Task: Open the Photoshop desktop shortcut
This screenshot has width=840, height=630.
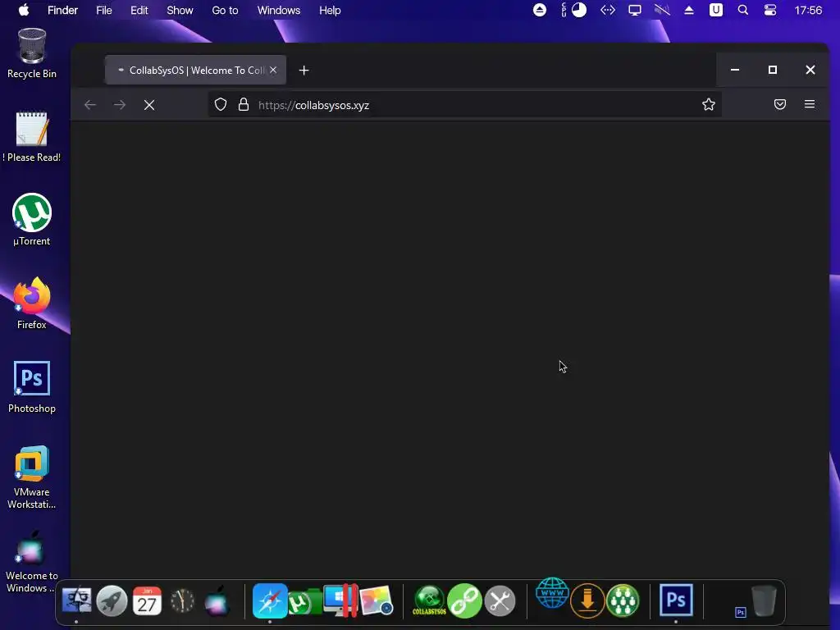Action: pyautogui.click(x=32, y=387)
